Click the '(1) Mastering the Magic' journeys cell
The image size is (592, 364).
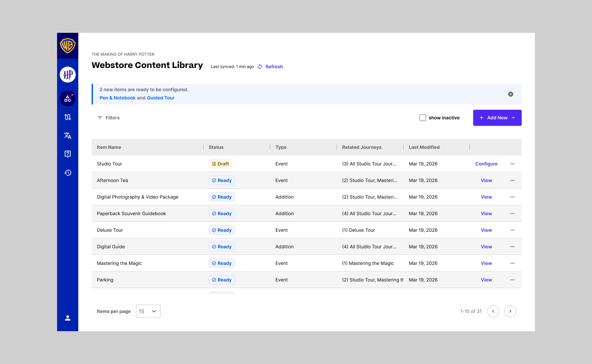(x=368, y=263)
